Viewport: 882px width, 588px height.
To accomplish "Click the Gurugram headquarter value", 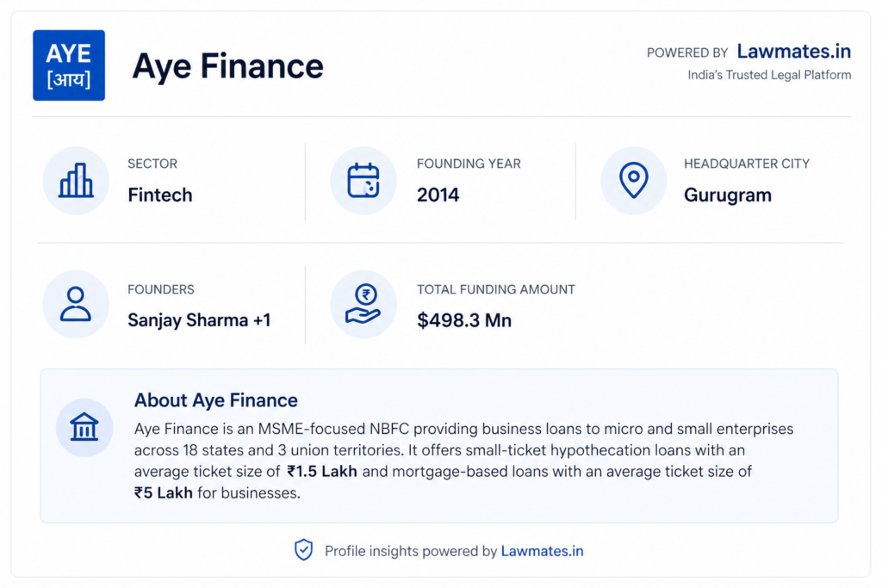I will pyautogui.click(x=727, y=195).
